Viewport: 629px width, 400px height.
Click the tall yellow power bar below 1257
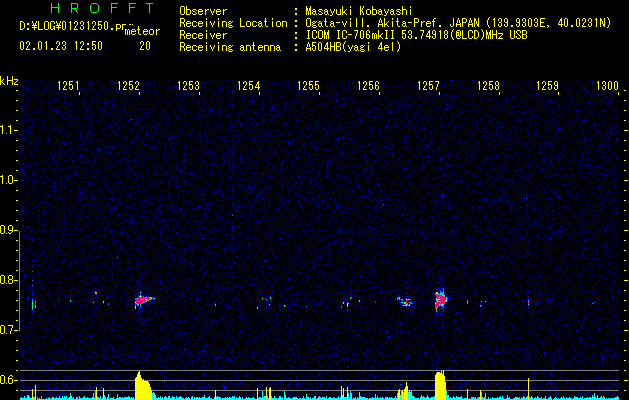pos(440,385)
